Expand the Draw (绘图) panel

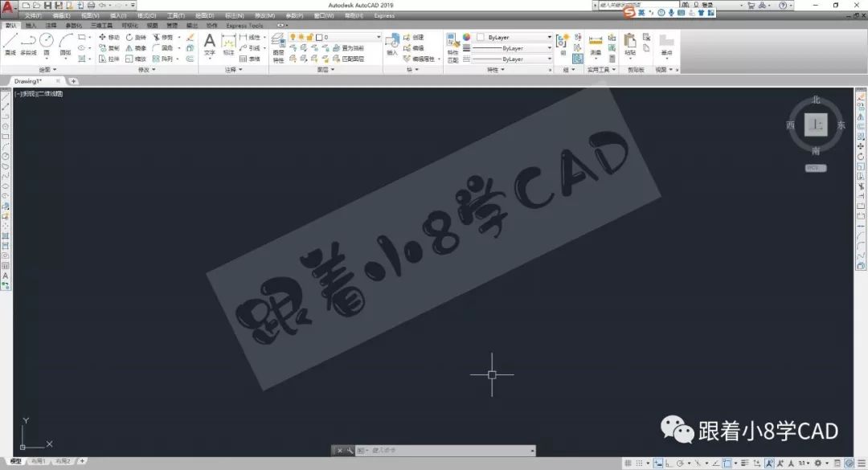pos(48,70)
